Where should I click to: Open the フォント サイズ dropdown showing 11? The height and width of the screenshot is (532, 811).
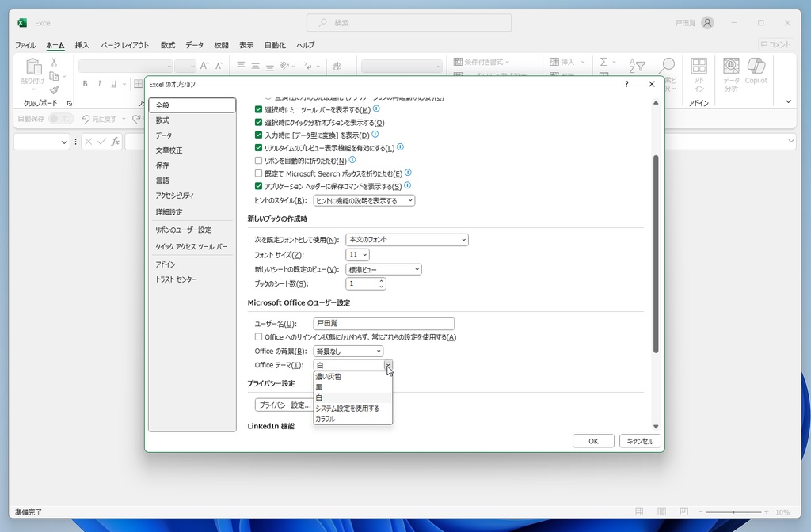[x=357, y=255]
